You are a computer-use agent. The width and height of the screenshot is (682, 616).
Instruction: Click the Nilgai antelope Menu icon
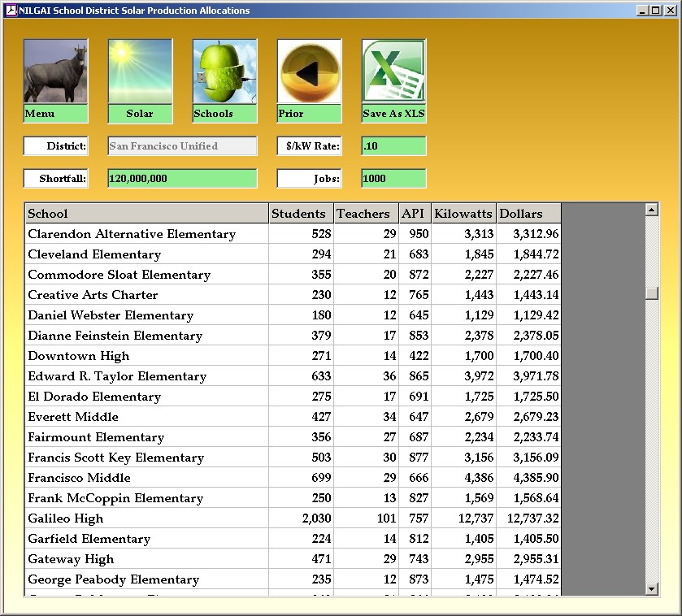pyautogui.click(x=55, y=72)
